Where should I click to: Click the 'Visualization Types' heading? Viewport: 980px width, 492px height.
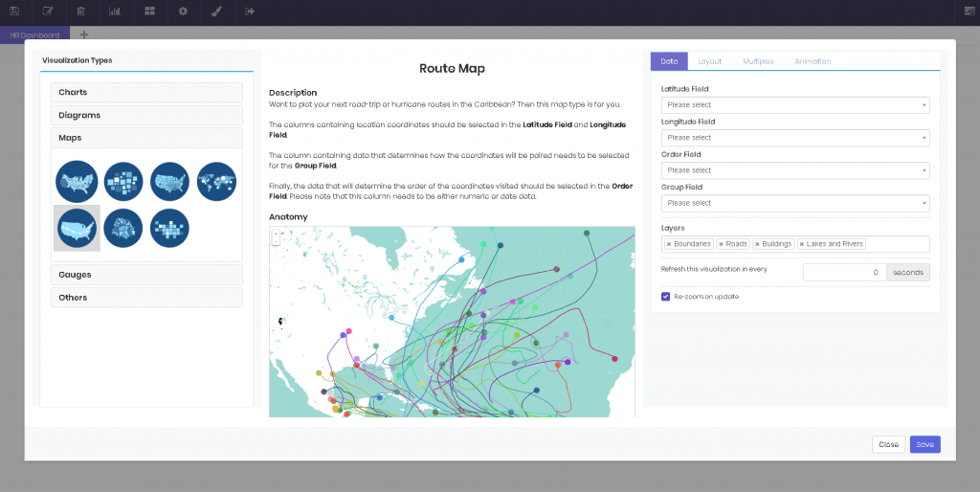tap(78, 60)
